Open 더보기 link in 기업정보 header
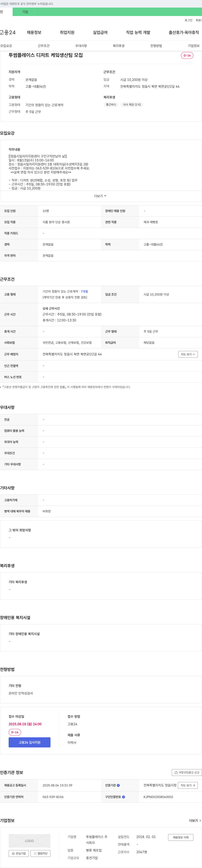The image size is (202, 868). point(195,821)
